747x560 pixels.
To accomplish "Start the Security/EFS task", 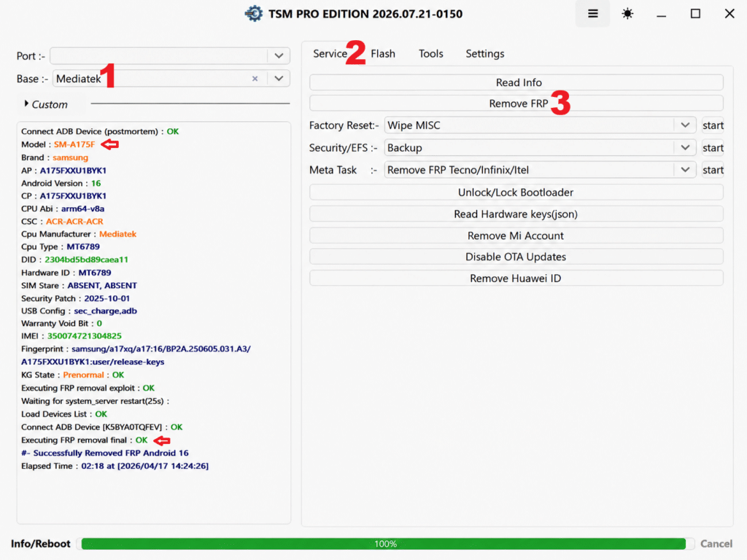I will (713, 147).
